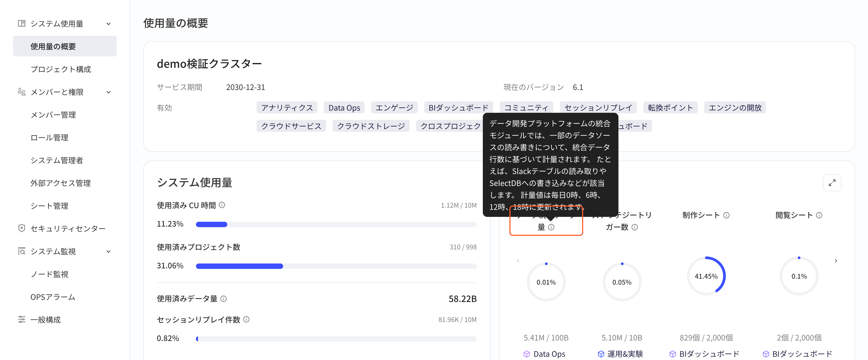The width and height of the screenshot is (868, 360).
Task: Collapse the メンバーと権限 menu chevron
Action: point(108,92)
